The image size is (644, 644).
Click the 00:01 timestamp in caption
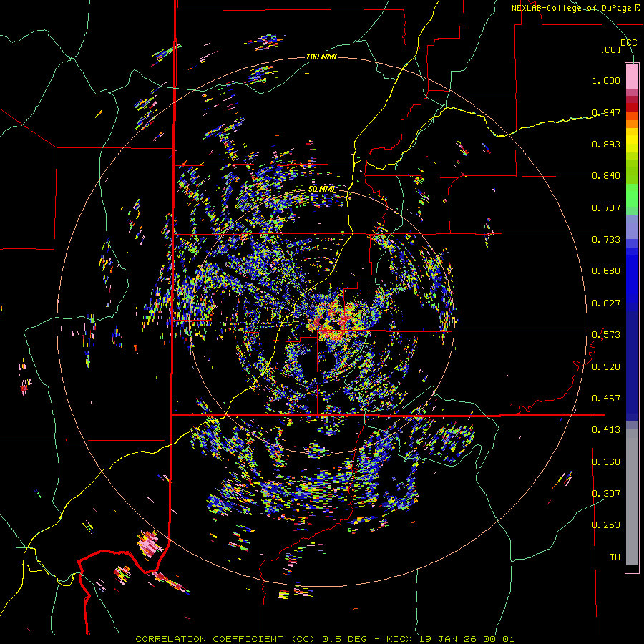[x=497, y=639]
